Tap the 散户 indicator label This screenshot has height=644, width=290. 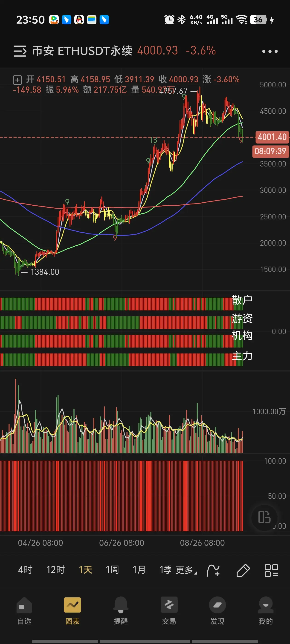pos(242,300)
